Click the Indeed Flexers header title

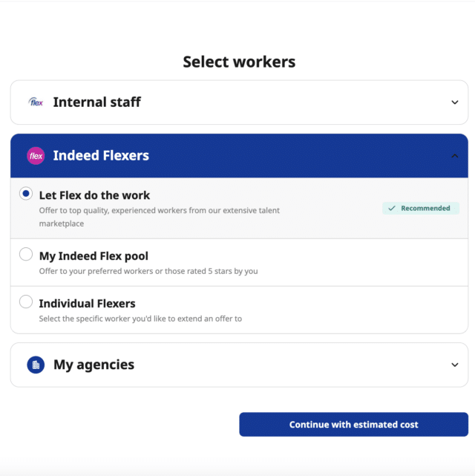(101, 155)
